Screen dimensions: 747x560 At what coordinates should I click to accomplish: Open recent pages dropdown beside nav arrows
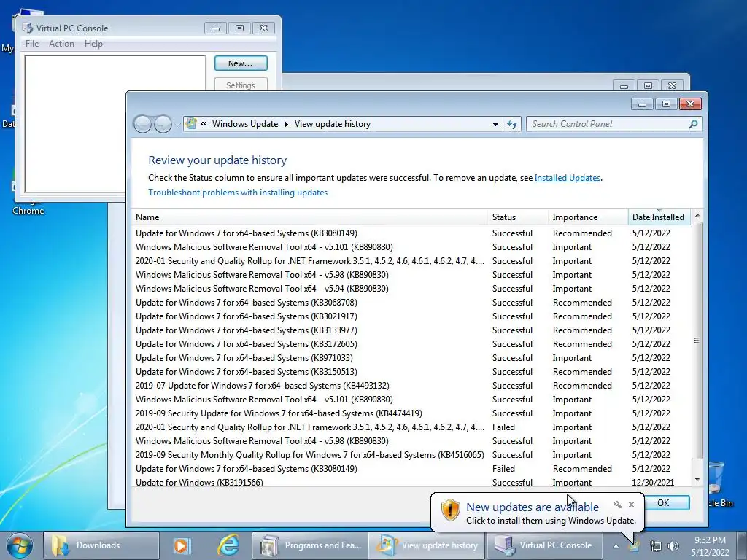point(177,124)
